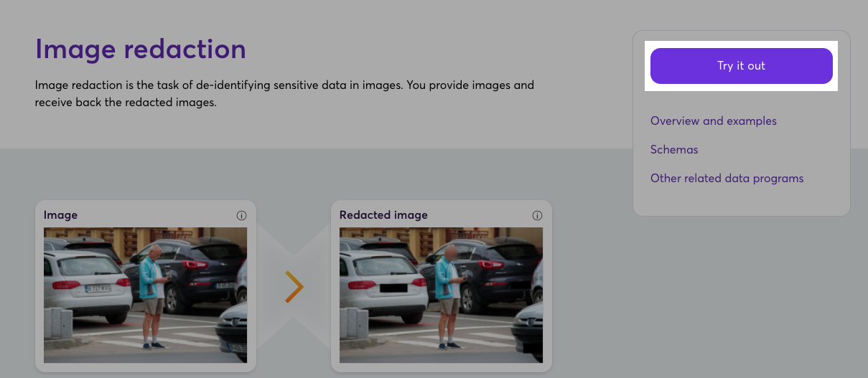The height and width of the screenshot is (378, 868).
Task: Click the Try it out button
Action: coord(741,66)
